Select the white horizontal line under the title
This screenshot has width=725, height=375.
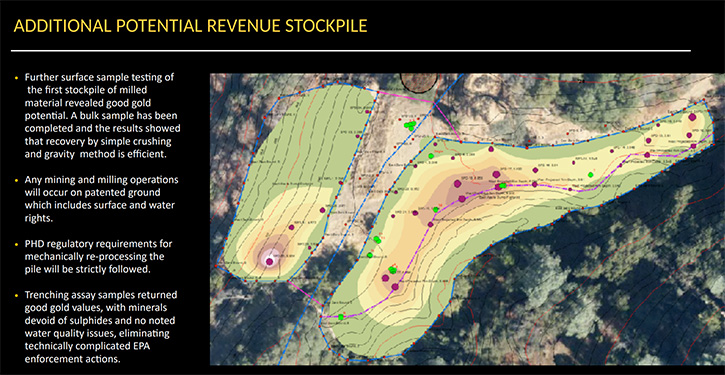(x=350, y=50)
